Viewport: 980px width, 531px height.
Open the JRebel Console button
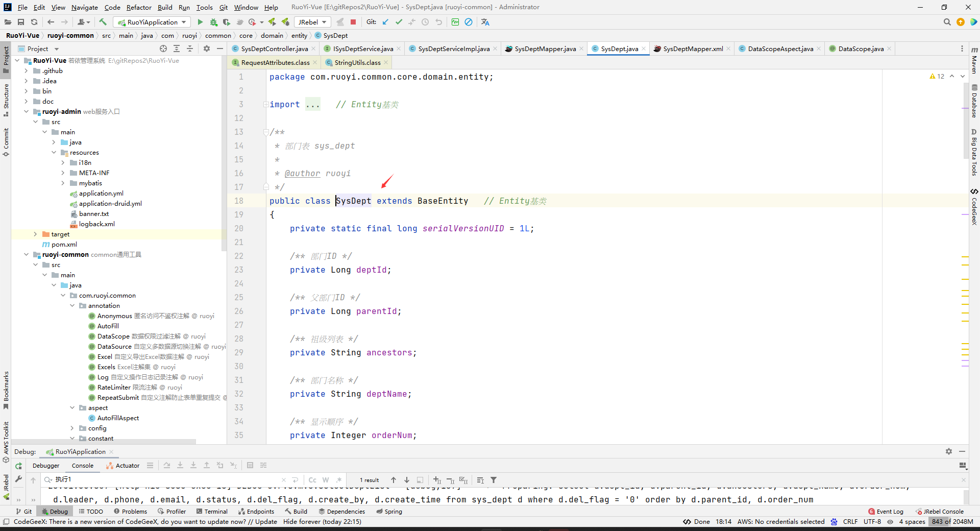tap(940, 511)
